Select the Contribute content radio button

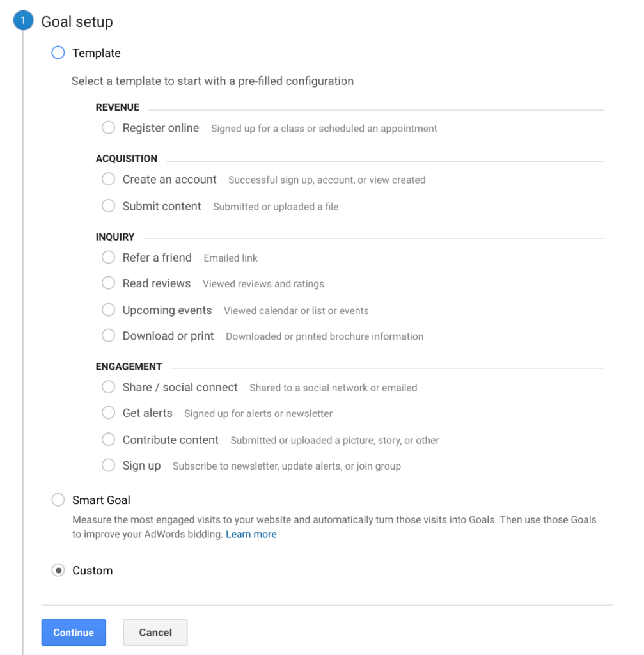(109, 440)
